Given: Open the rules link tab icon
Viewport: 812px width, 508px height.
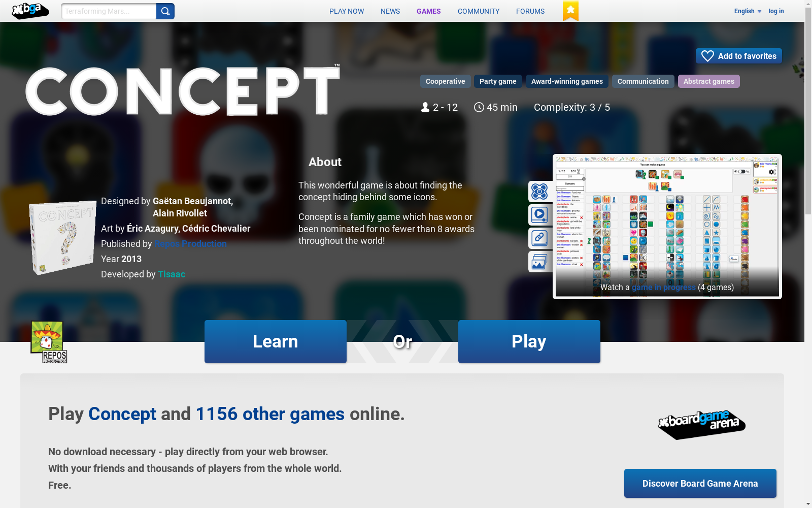Looking at the screenshot, I should click(x=539, y=238).
